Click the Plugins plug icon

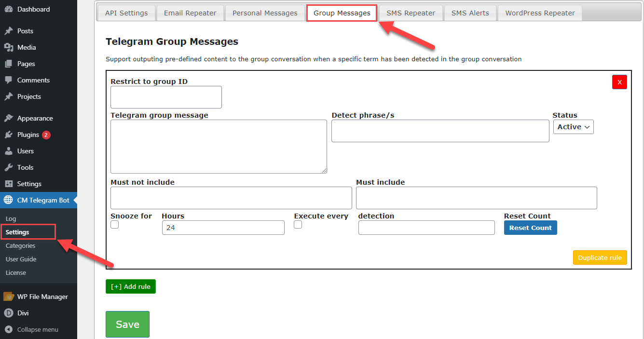(x=9, y=135)
